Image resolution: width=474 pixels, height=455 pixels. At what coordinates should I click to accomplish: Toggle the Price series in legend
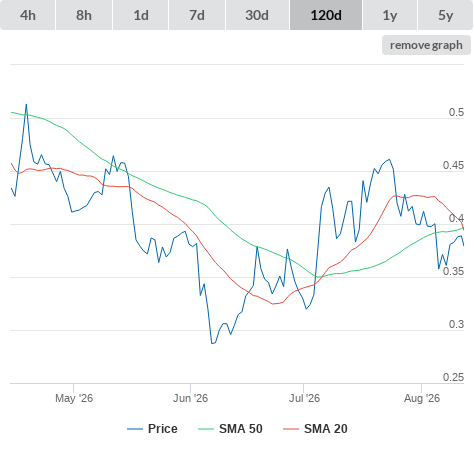(163, 429)
